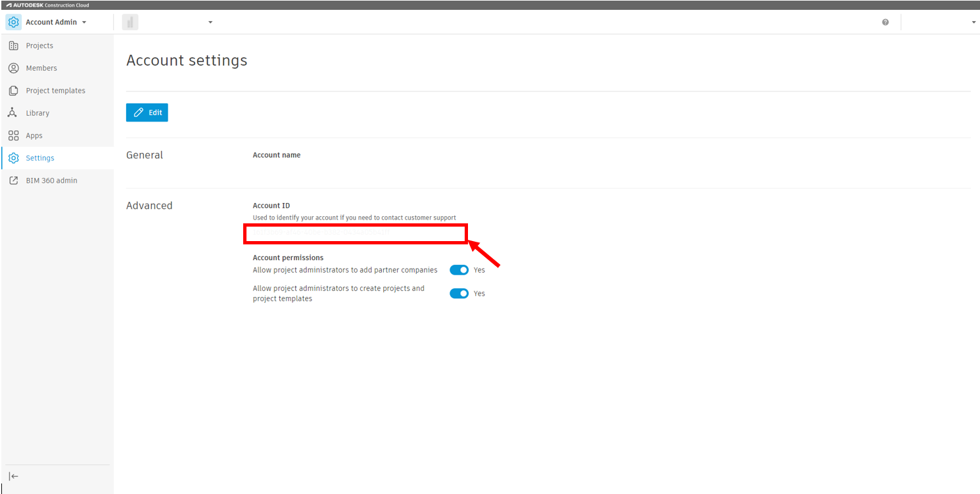980x494 pixels.
Task: Open Project templates from the sidebar
Action: [55, 90]
